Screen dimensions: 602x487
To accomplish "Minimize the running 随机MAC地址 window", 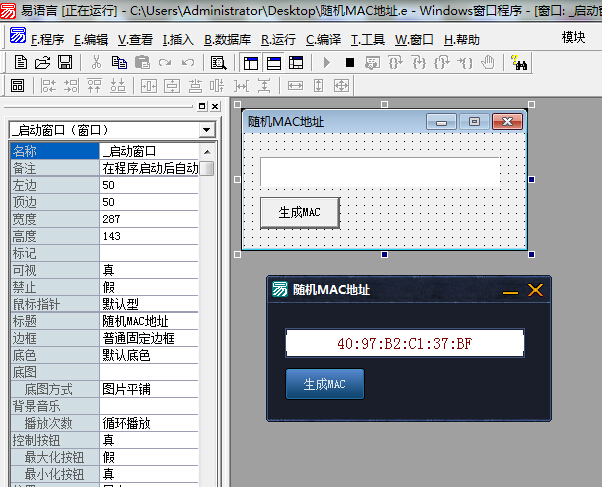I will [x=511, y=292].
